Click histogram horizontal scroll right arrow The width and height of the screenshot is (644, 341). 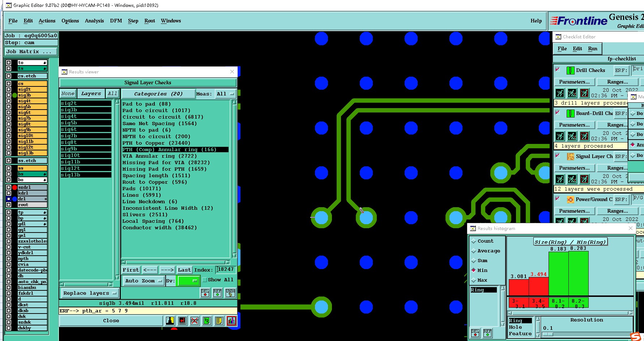[630, 313]
